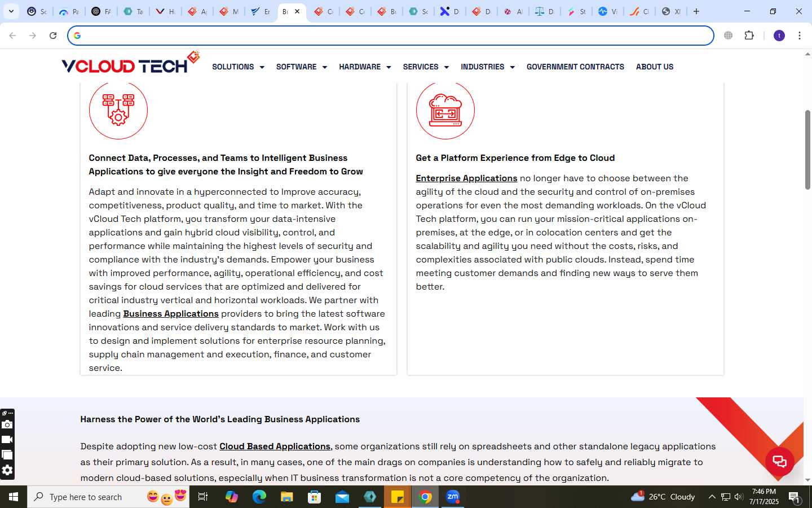Reload the page with refresh icon
The image size is (812, 508).
point(53,36)
